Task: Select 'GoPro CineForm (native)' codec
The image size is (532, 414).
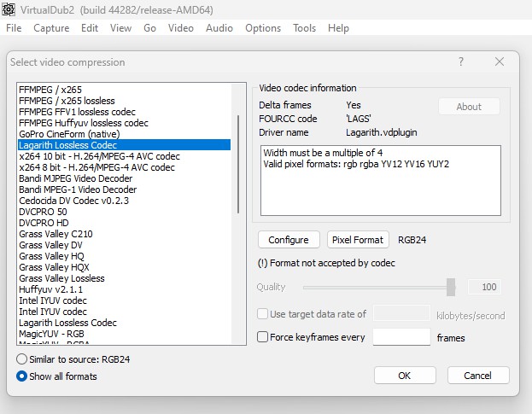Action: click(124, 134)
